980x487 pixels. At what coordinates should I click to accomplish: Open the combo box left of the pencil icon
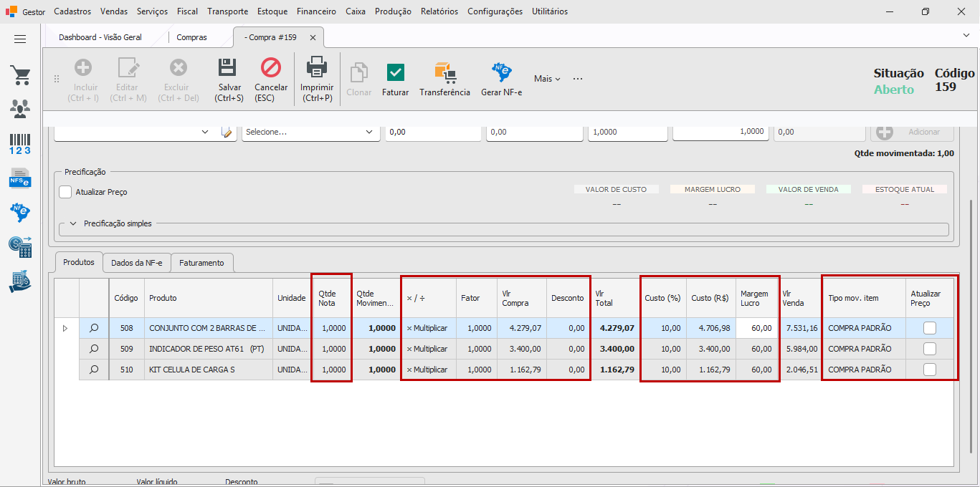coord(135,132)
